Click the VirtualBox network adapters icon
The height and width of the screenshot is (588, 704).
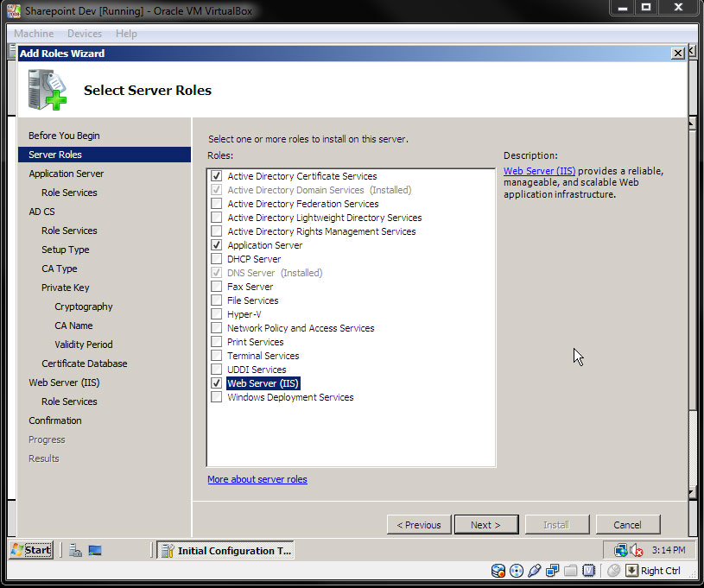click(552, 571)
